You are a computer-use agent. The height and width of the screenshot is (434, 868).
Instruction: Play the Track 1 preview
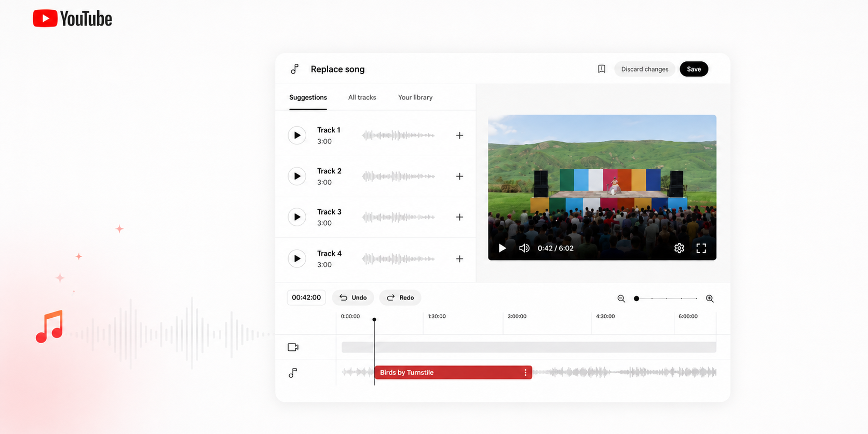(x=297, y=135)
